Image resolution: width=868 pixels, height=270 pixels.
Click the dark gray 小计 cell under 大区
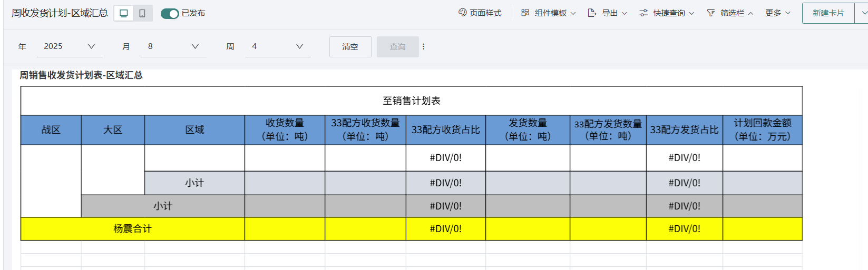point(163,206)
